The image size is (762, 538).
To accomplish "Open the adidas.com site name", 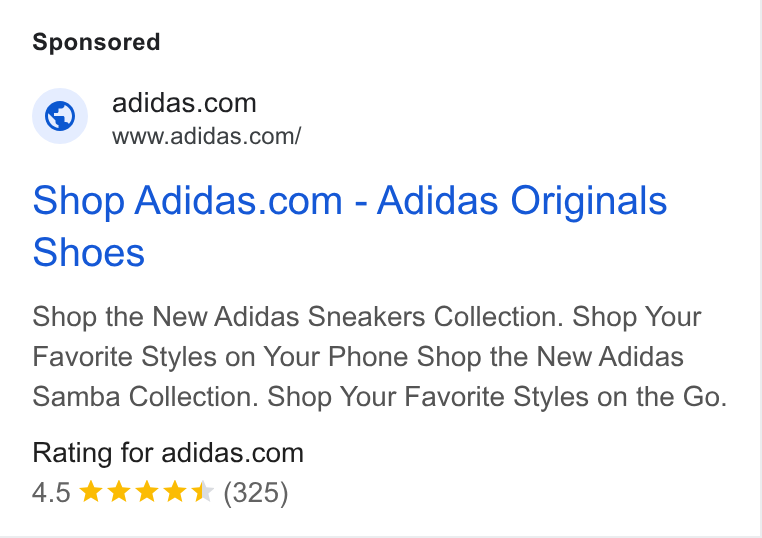I will [x=184, y=103].
